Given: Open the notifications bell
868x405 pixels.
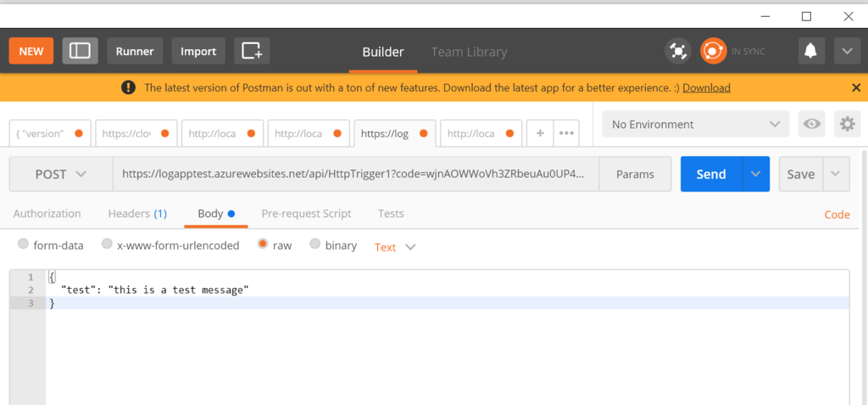Looking at the screenshot, I should [x=811, y=51].
